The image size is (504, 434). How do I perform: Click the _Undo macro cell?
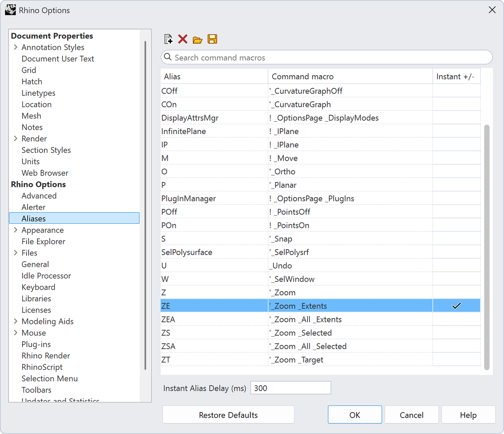coord(350,266)
